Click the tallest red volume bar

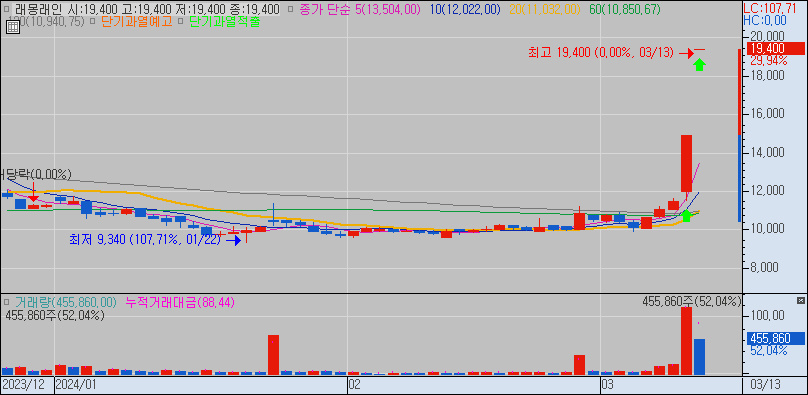(686, 341)
